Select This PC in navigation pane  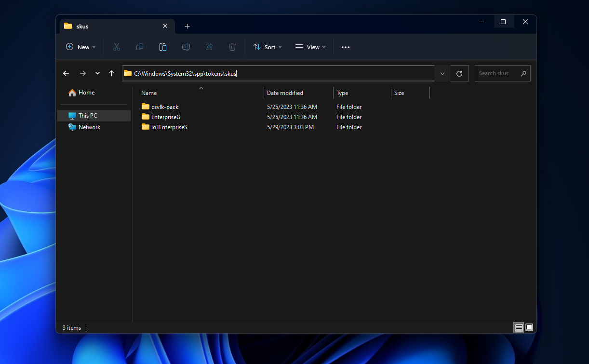[x=94, y=116]
